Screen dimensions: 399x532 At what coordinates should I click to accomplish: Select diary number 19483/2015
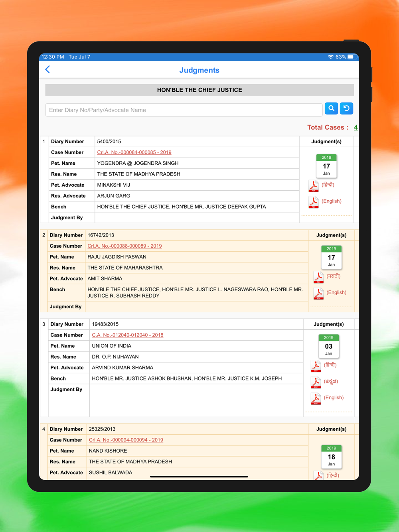click(105, 324)
